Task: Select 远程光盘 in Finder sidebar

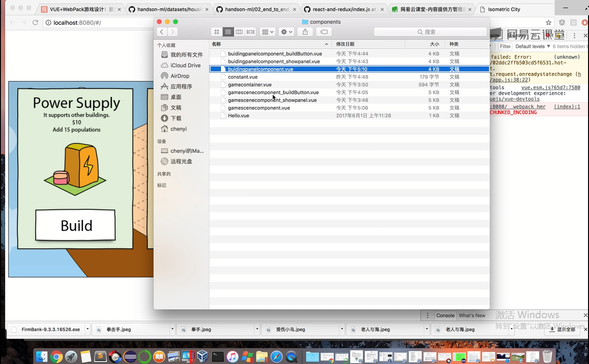Action: pos(177,161)
